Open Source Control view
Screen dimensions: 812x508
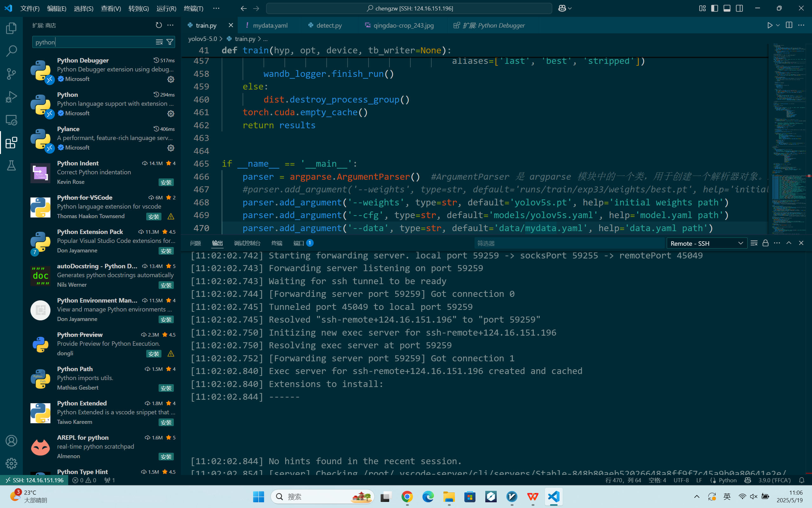[x=11, y=74]
